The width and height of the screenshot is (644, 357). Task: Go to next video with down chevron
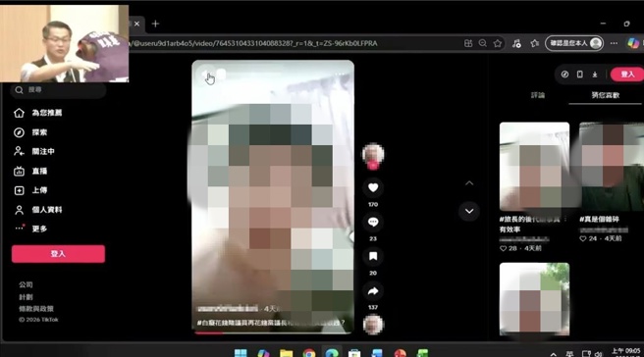[469, 211]
